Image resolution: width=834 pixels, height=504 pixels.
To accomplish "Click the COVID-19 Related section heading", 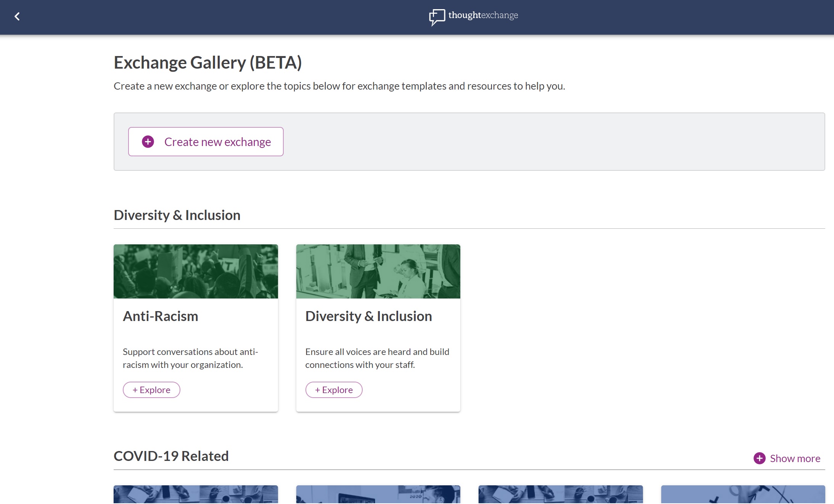I will (x=171, y=456).
